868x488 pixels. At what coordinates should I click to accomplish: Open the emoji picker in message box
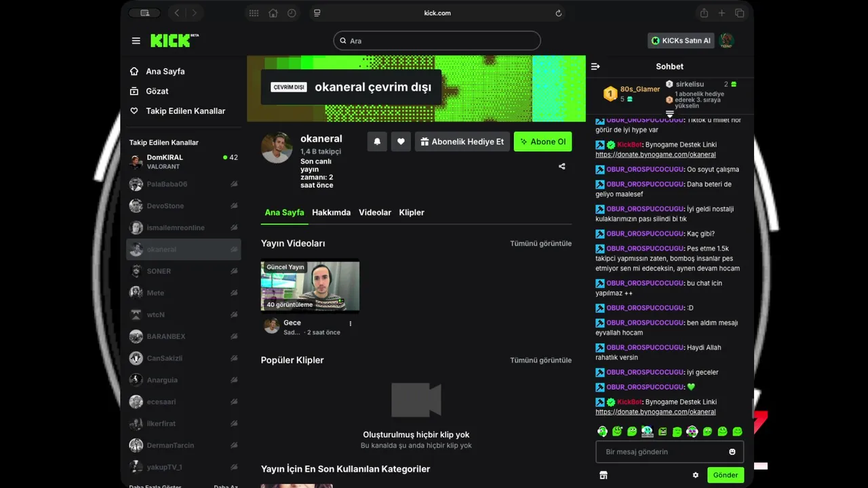click(x=732, y=451)
